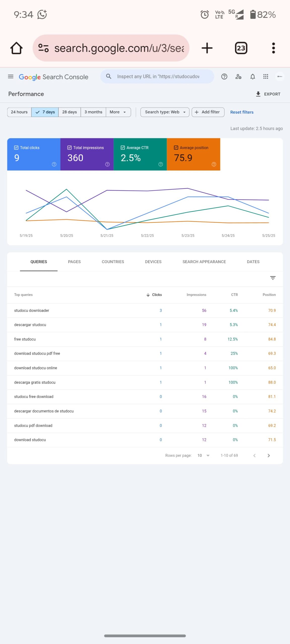Toggle the Average position checkbox

(176, 148)
